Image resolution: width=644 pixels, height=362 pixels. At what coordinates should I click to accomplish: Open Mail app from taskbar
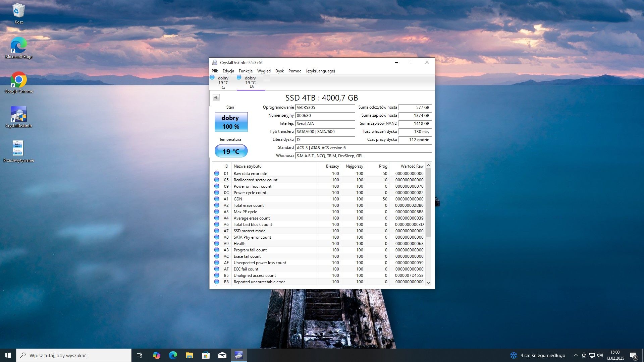[222, 355]
